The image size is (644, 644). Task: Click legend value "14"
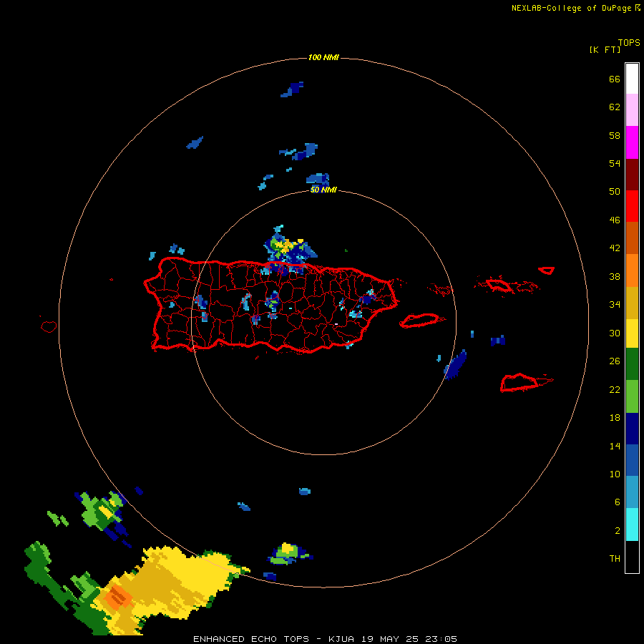point(615,446)
